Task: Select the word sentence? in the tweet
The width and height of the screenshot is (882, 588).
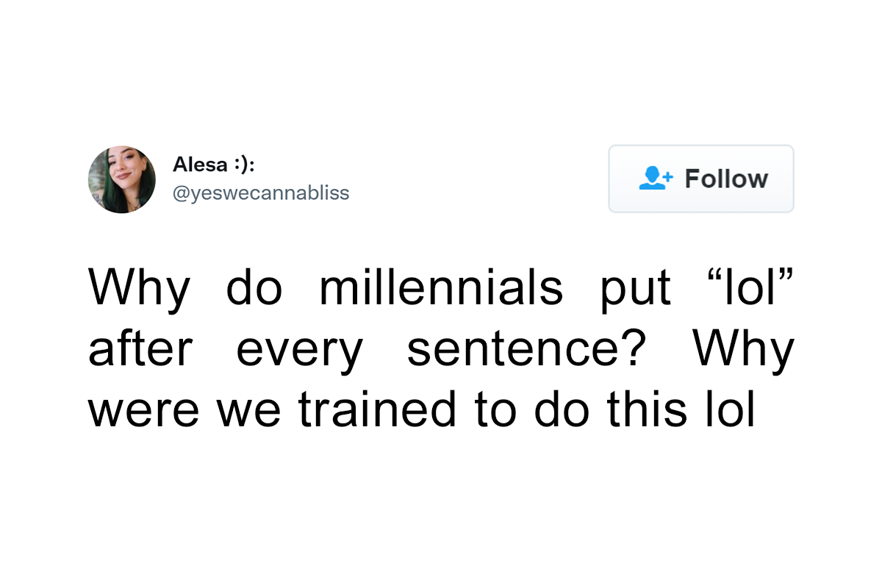Action: 528,350
